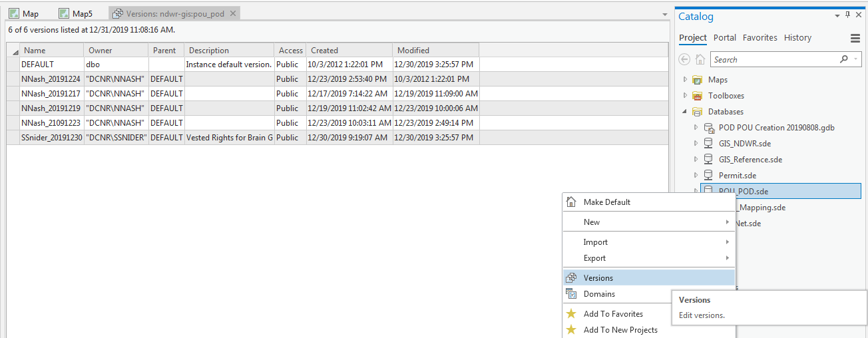Click the versions icon on the Versions tab

118,13
